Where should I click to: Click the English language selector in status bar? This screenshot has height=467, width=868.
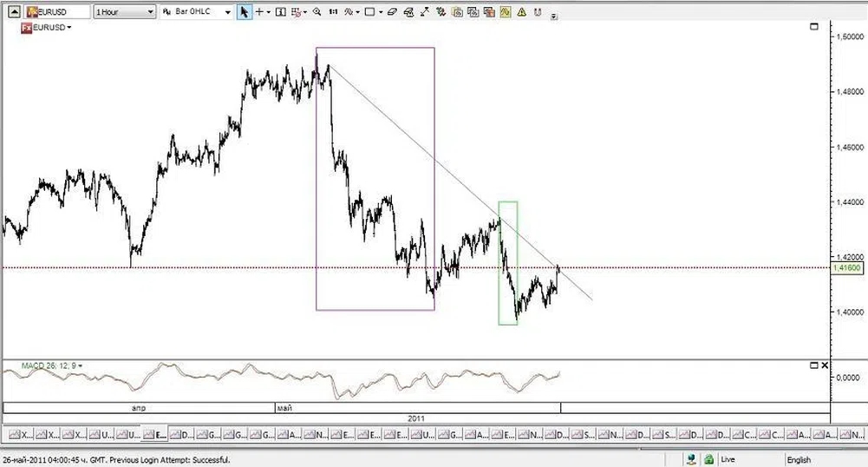pos(799,459)
